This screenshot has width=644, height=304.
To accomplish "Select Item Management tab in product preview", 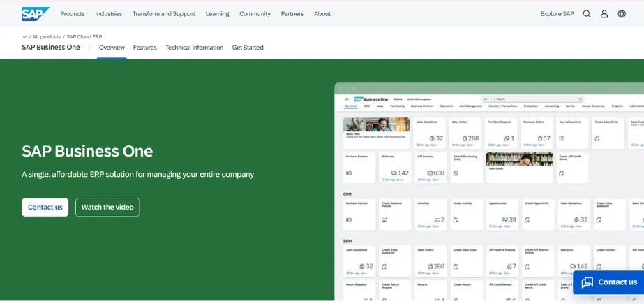I will coord(471,106).
